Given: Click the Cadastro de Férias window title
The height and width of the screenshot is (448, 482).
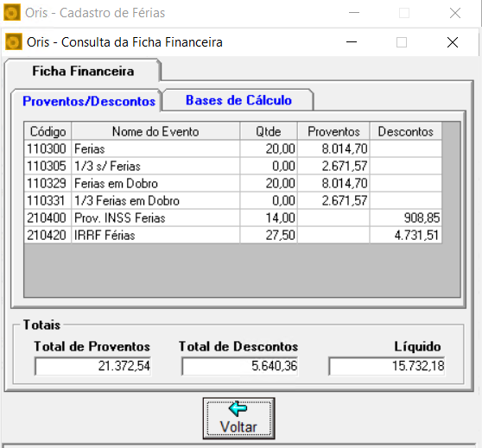Looking at the screenshot, I should coord(95,13).
